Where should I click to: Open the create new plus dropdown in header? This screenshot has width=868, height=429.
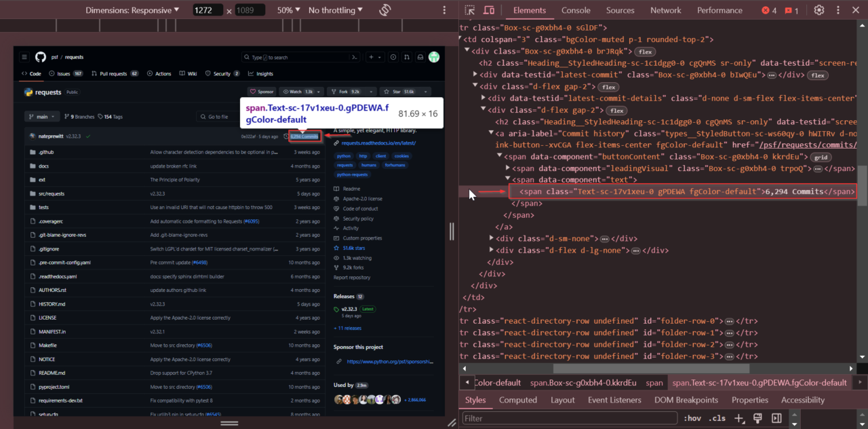(x=376, y=57)
